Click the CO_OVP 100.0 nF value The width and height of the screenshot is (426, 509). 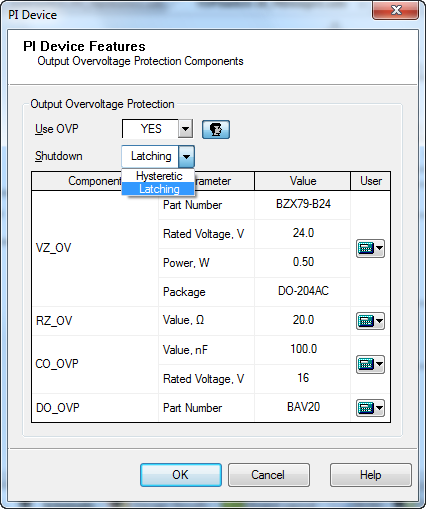[x=303, y=349]
